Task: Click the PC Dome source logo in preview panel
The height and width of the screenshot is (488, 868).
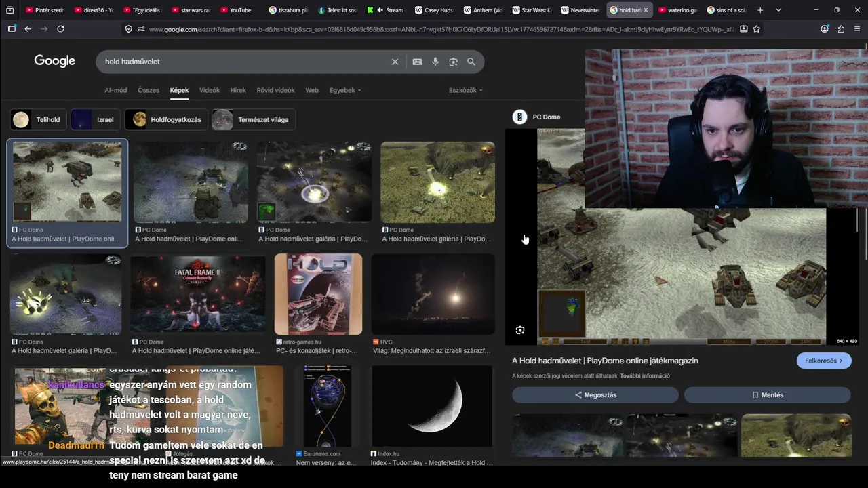Action: (519, 117)
